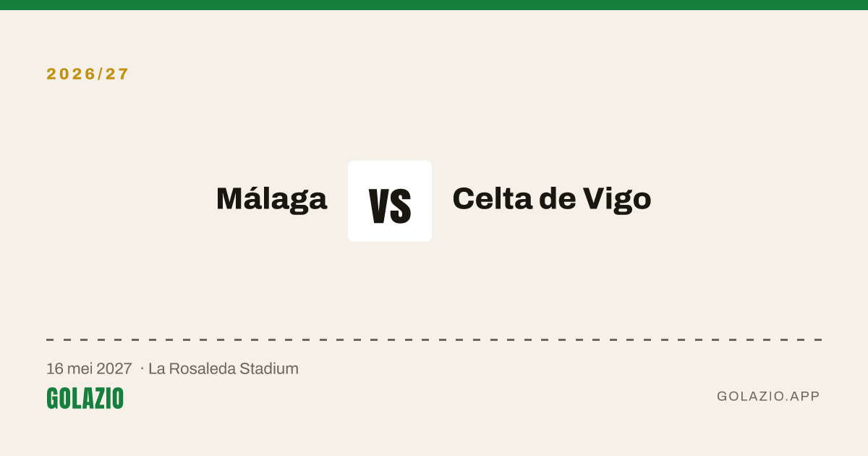Click the letter S in VS badge
Screen dimensions: 868x456
[401, 206]
